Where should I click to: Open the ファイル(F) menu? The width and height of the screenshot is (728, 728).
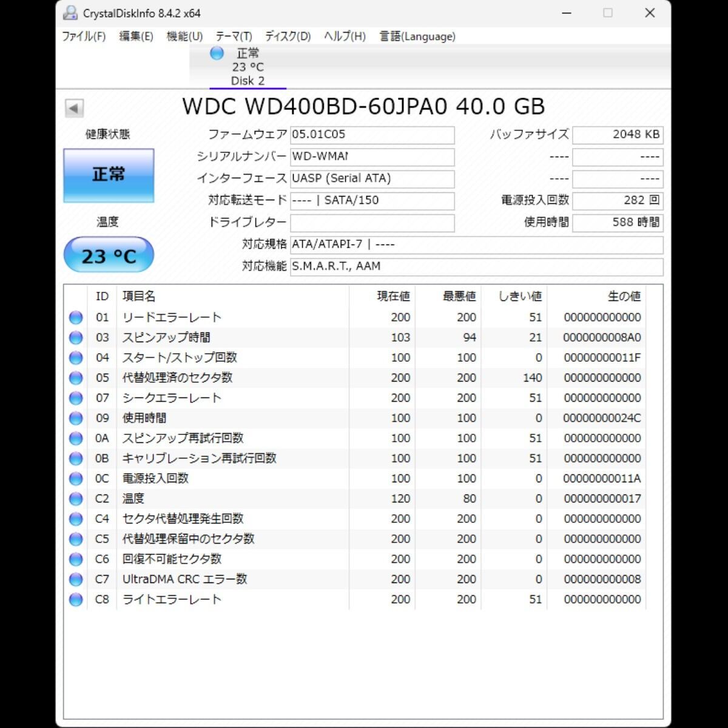pyautogui.click(x=84, y=36)
